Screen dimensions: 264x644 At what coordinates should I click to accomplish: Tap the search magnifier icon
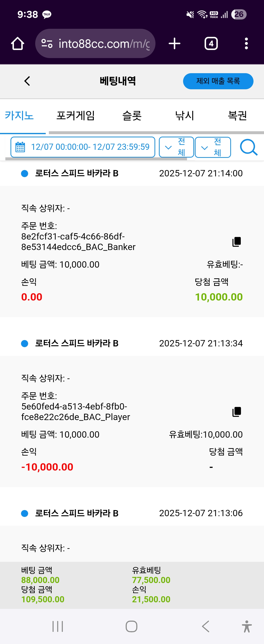coord(248,148)
